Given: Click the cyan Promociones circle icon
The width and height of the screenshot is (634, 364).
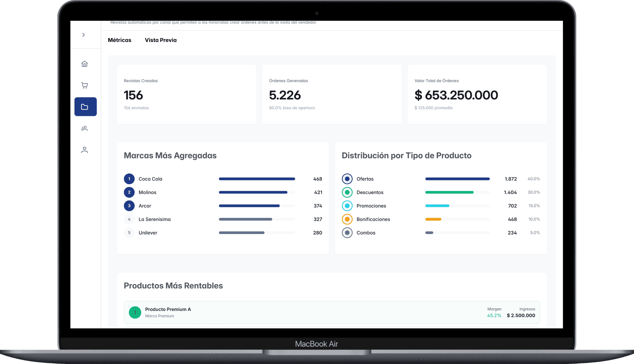Looking at the screenshot, I should [x=347, y=206].
